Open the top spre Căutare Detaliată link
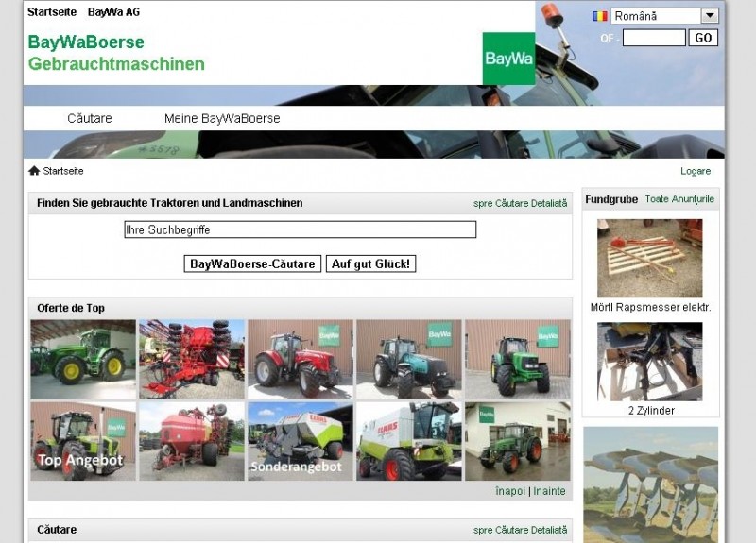 pos(520,203)
